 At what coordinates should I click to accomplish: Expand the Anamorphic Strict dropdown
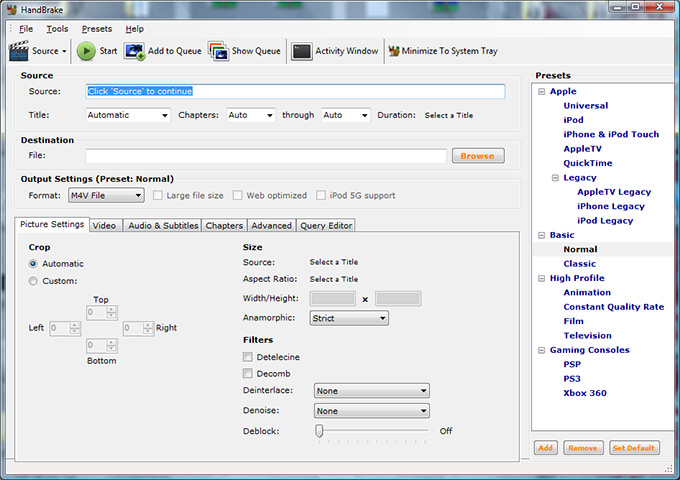[x=349, y=318]
